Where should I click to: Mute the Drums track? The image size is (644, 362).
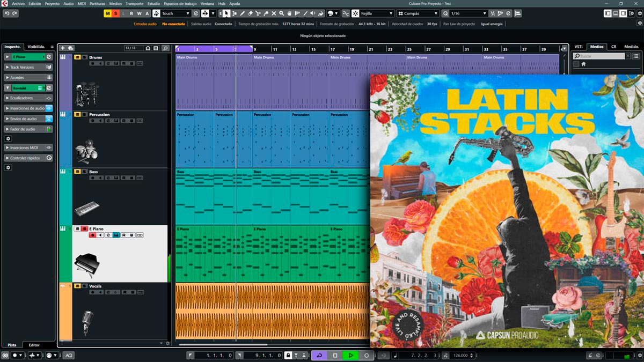pyautogui.click(x=77, y=57)
